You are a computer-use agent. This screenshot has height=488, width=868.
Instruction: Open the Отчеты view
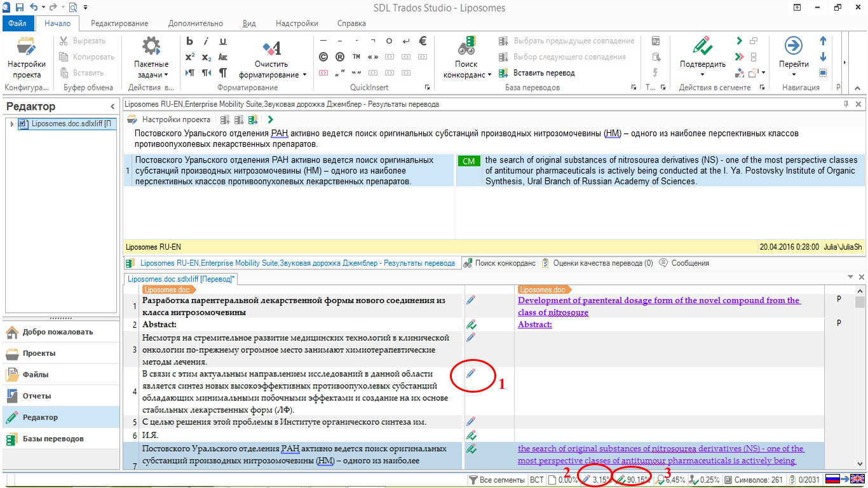point(61,396)
